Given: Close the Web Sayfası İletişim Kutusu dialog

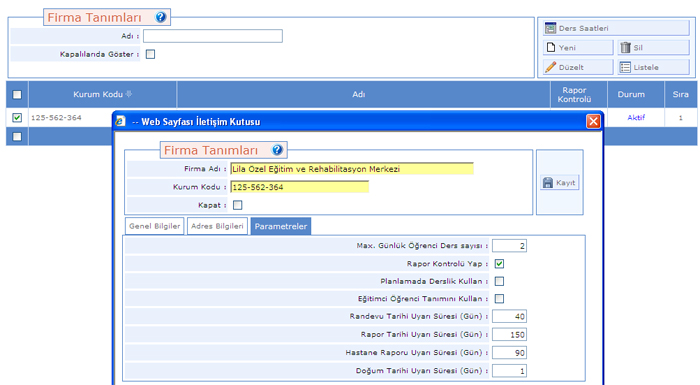Looking at the screenshot, I should click(x=593, y=121).
